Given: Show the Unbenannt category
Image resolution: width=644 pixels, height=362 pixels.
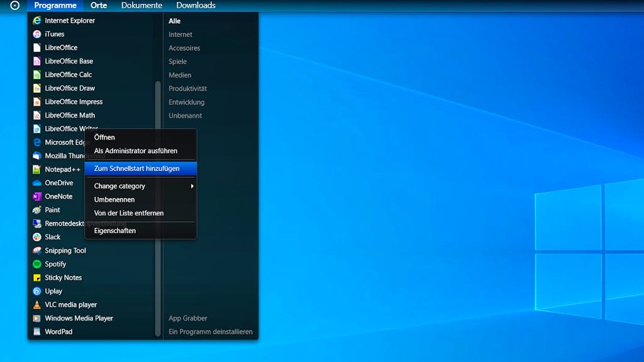Looking at the screenshot, I should tap(186, 116).
